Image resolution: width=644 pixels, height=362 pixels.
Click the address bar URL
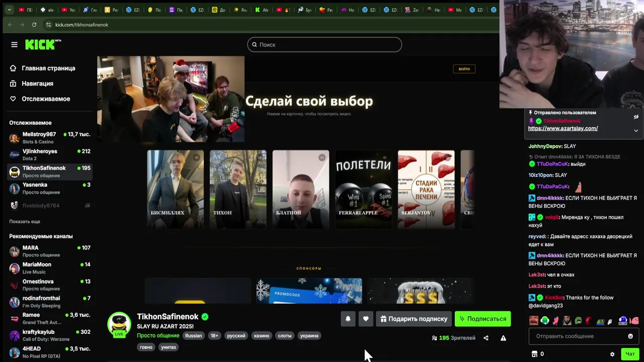(82, 25)
